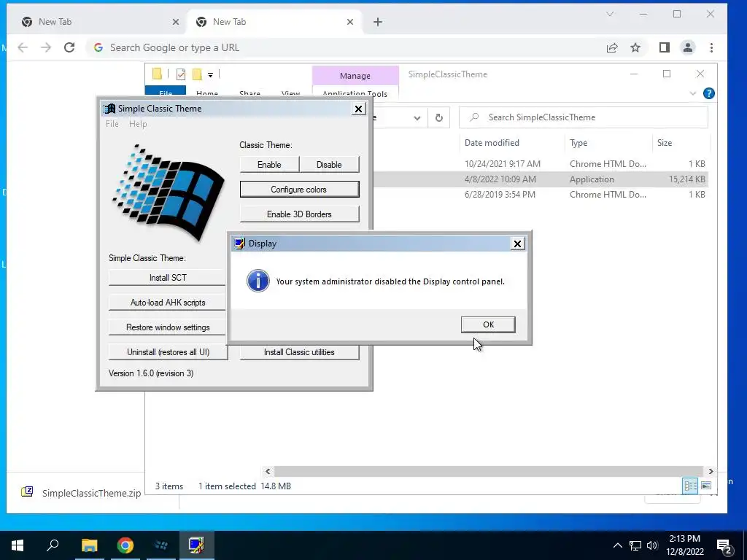This screenshot has width=747, height=560.
Task: Sort by Type column header
Action: (x=578, y=143)
